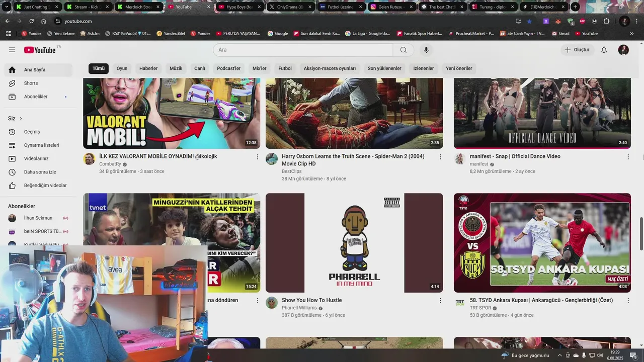Viewport: 644px width, 362px height.
Task: Switch to the Hype Boys browser tab
Action: (239, 7)
